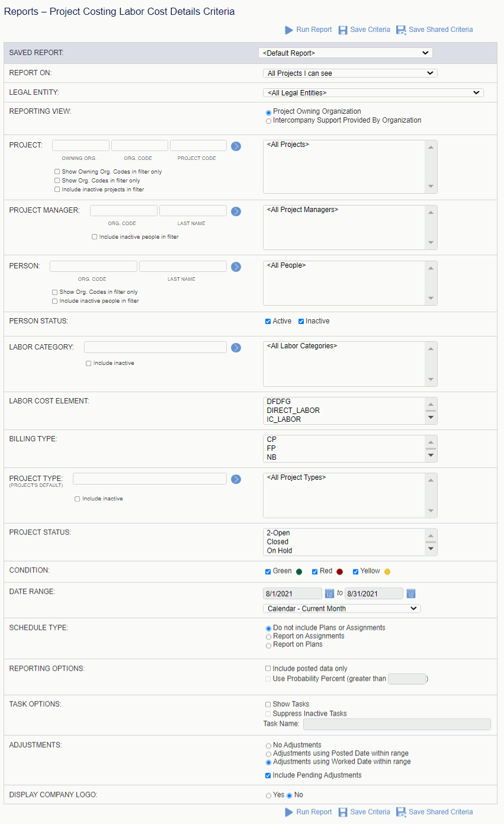Click the Labor Category filter arrow button

pos(236,348)
